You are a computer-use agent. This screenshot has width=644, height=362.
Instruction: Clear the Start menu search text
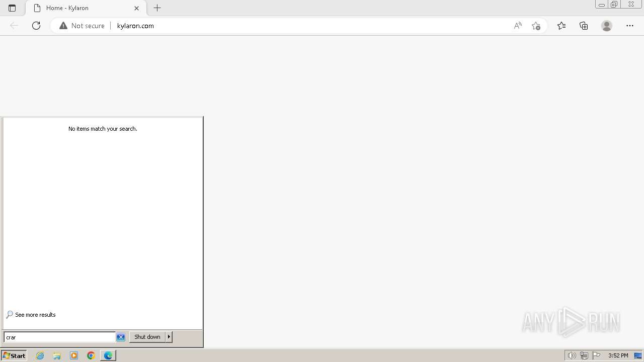121,337
